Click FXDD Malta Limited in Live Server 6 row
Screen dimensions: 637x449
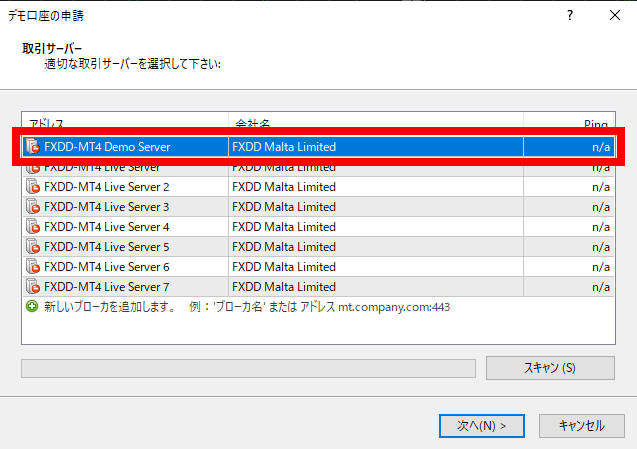[x=284, y=267]
